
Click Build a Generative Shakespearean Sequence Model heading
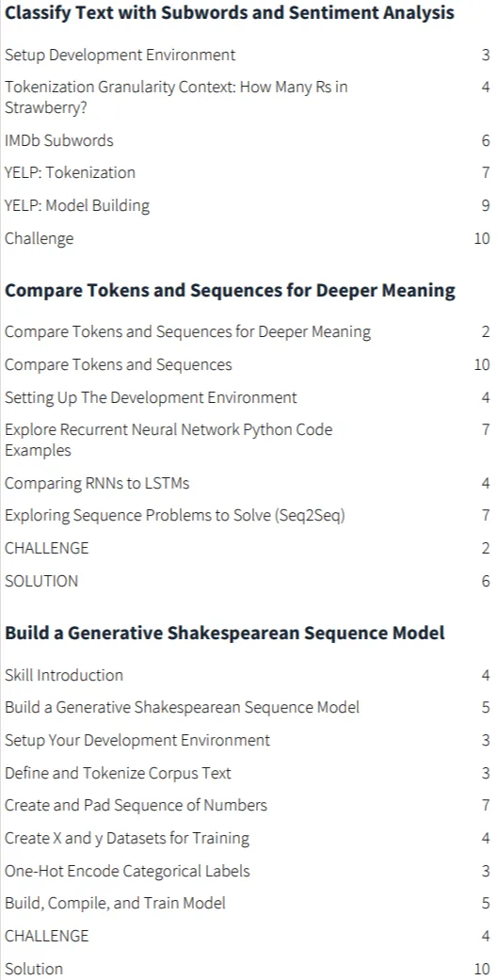(x=225, y=634)
